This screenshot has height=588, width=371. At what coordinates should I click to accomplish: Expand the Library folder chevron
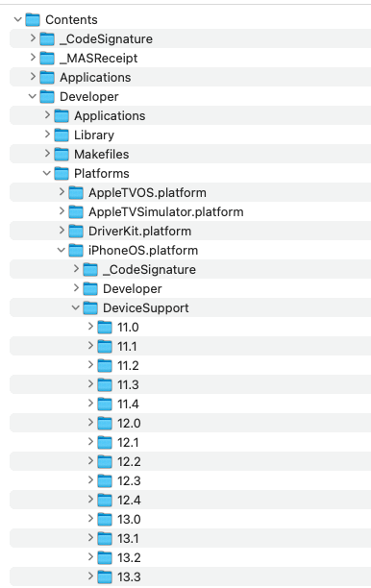tap(47, 134)
